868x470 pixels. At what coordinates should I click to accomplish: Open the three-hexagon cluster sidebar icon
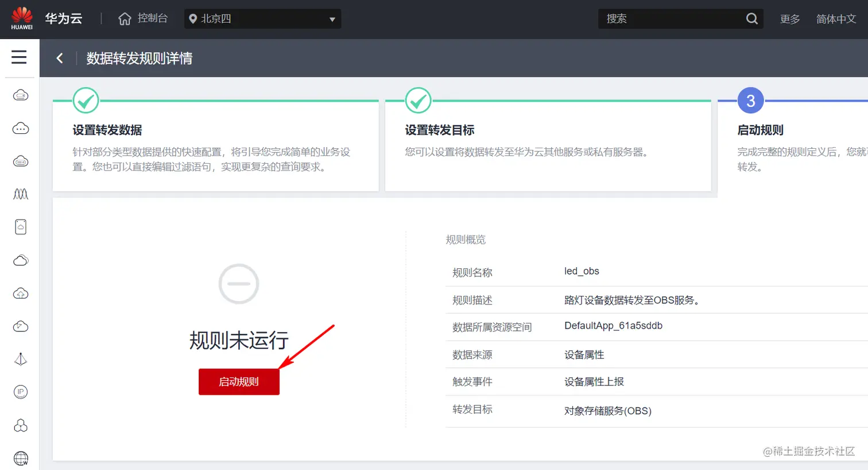tap(21, 425)
